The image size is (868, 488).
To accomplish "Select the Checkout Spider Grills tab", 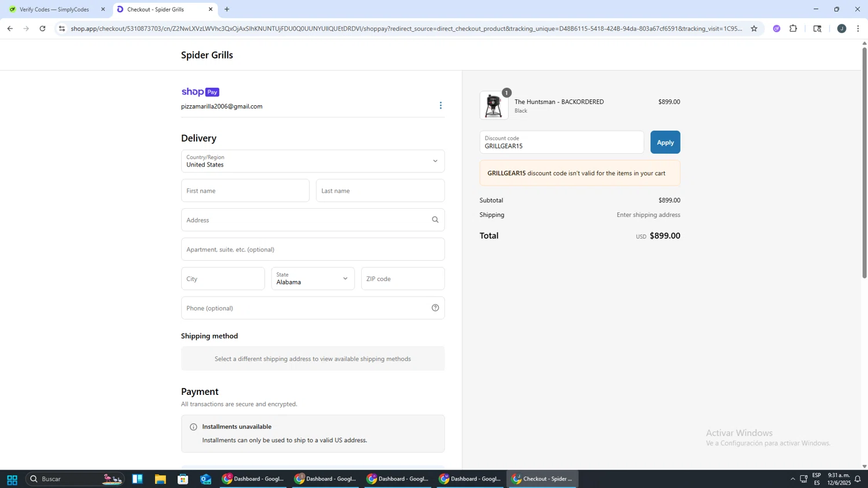I will (x=165, y=9).
